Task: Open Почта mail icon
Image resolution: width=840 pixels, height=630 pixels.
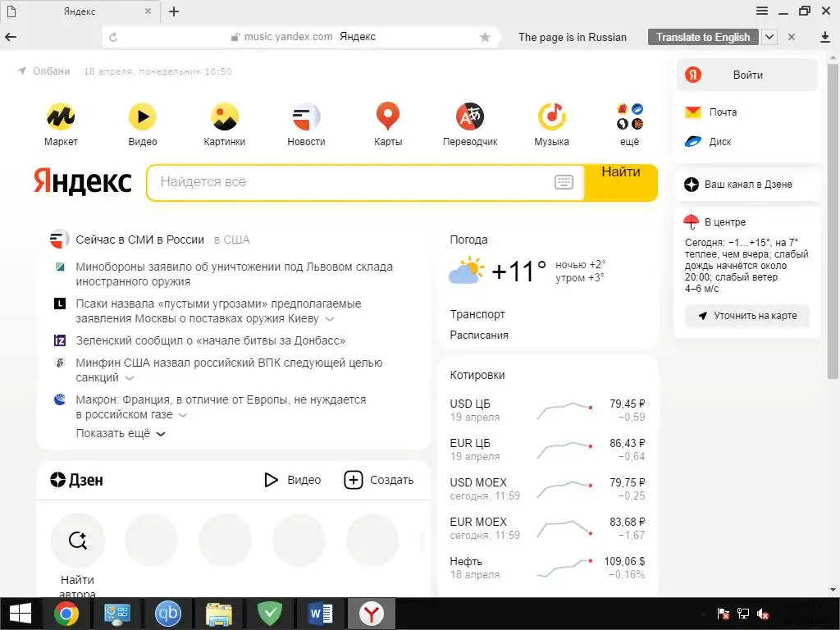Action: pos(692,112)
